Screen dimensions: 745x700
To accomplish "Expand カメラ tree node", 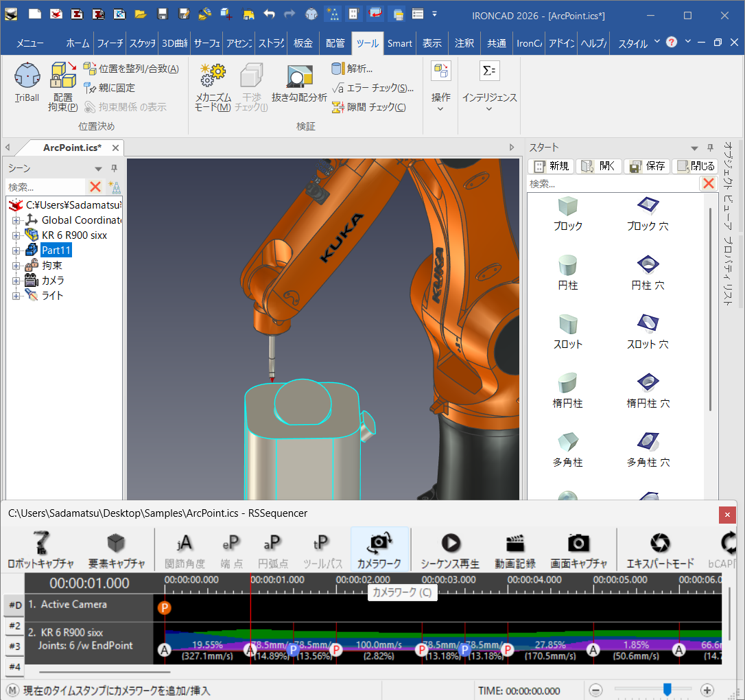I will coord(16,281).
